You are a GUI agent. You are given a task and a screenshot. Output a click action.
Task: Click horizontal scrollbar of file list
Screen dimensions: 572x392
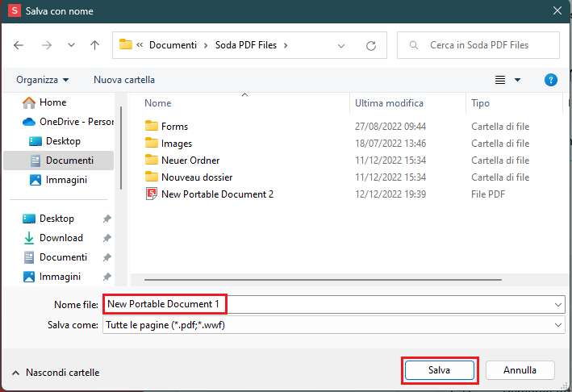point(323,280)
